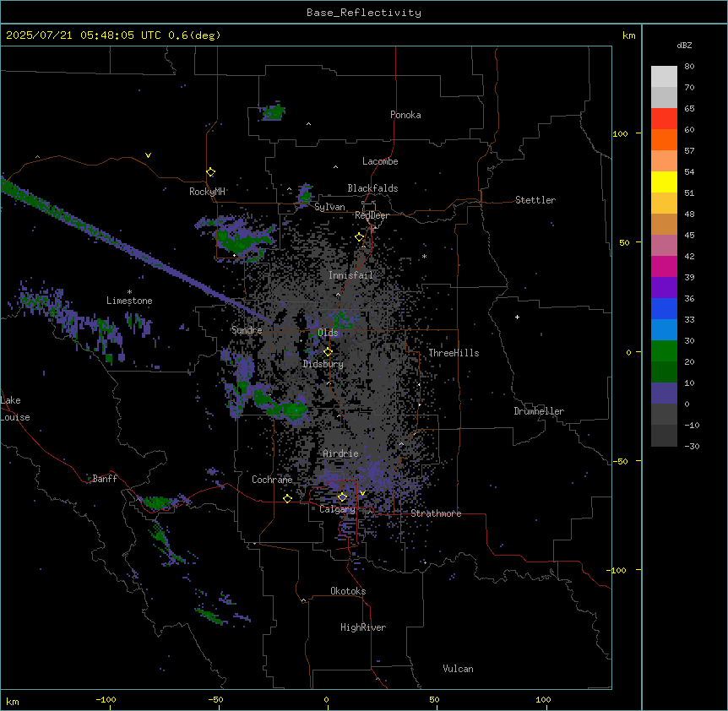Click the km unit label at top right

(628, 35)
